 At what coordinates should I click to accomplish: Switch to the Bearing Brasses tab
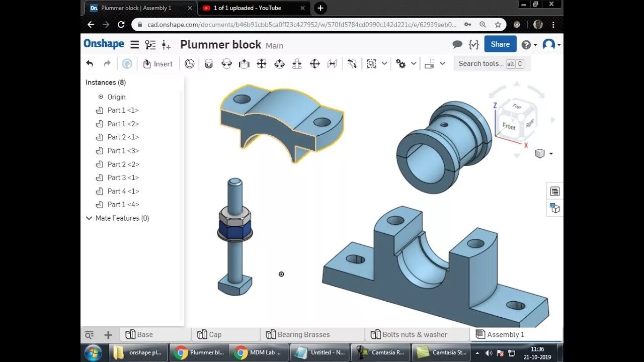[x=312, y=334]
